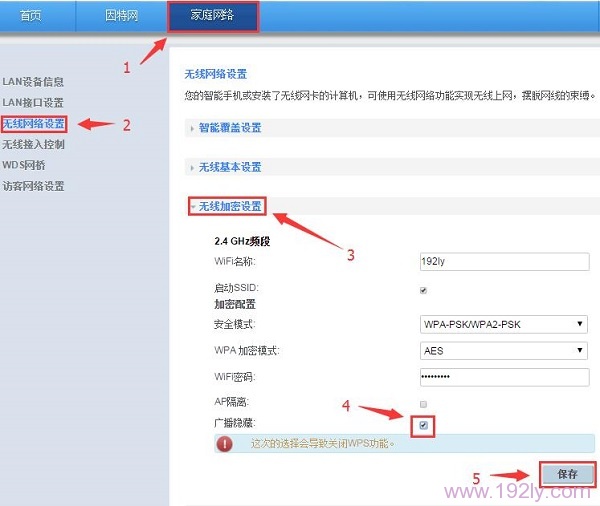This screenshot has height=506, width=600.
Task: Open the WPA加密模式 dropdown
Action: tap(503, 350)
